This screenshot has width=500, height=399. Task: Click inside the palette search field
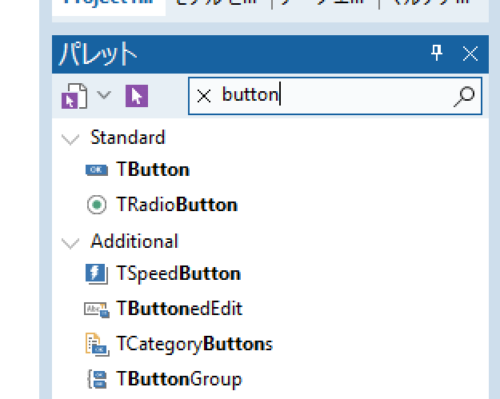[335, 96]
